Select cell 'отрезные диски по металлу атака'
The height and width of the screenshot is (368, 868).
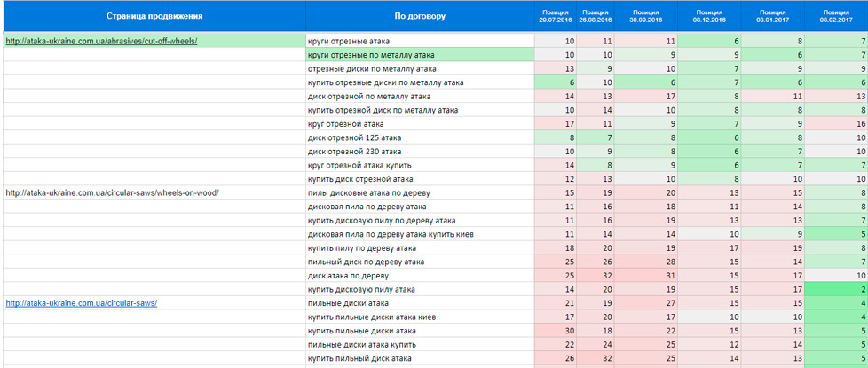click(420, 68)
